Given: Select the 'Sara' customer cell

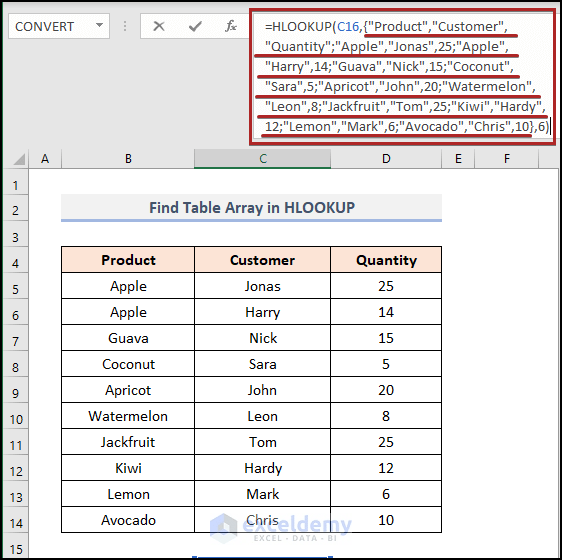Looking at the screenshot, I should pyautogui.click(x=262, y=364).
